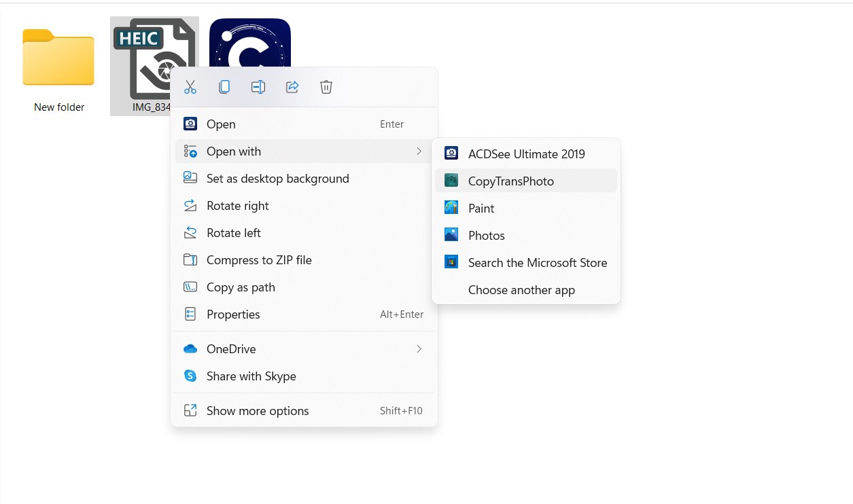
Task: Click the Compress to ZIP icon
Action: click(x=190, y=259)
